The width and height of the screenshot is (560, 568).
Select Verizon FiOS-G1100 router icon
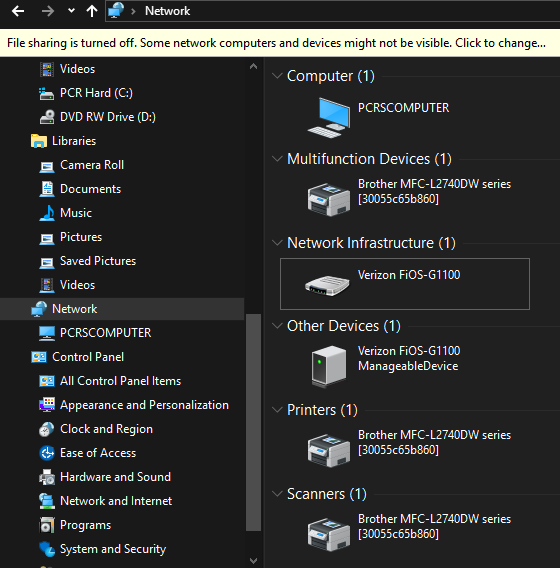327,285
